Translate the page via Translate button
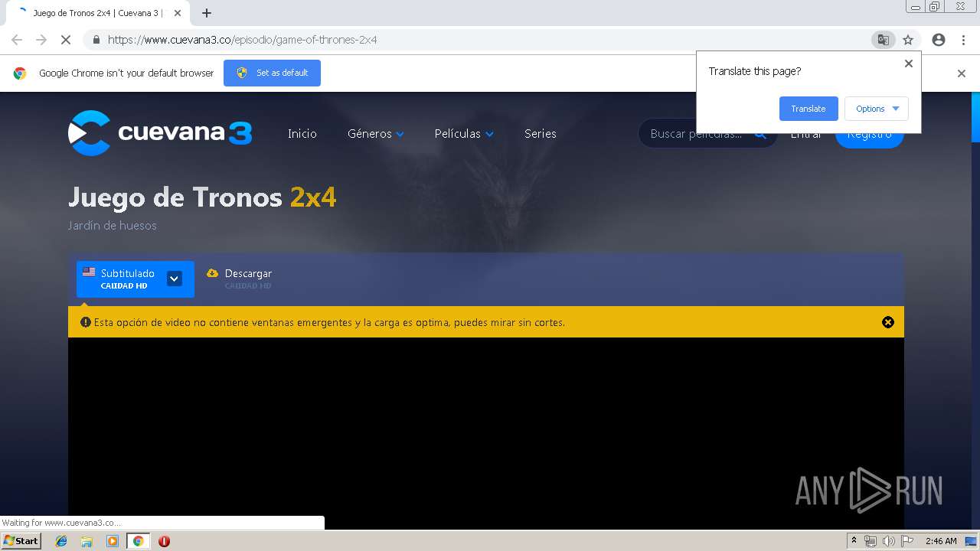The height and width of the screenshot is (551, 980). [x=808, y=109]
